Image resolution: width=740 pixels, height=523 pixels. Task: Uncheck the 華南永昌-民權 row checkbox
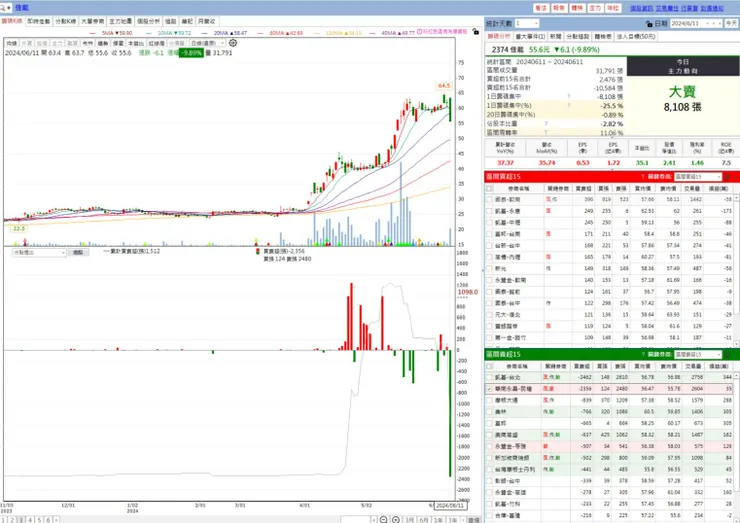tap(489, 389)
